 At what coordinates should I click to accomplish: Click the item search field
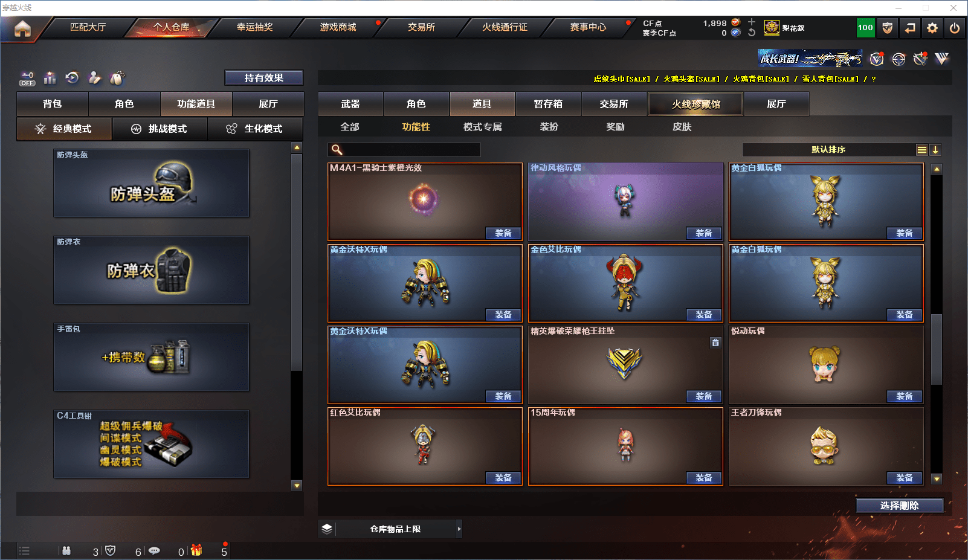click(x=404, y=150)
